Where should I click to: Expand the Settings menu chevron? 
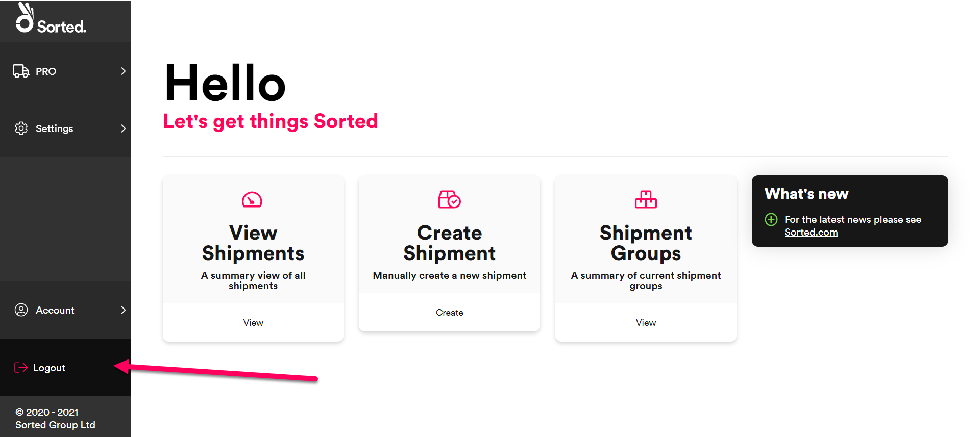123,128
